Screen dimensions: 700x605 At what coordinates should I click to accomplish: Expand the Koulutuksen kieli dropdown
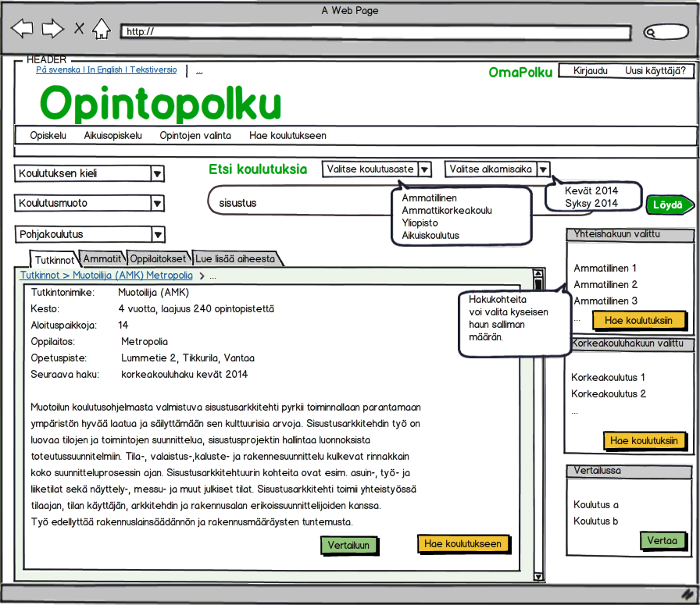pos(89,173)
